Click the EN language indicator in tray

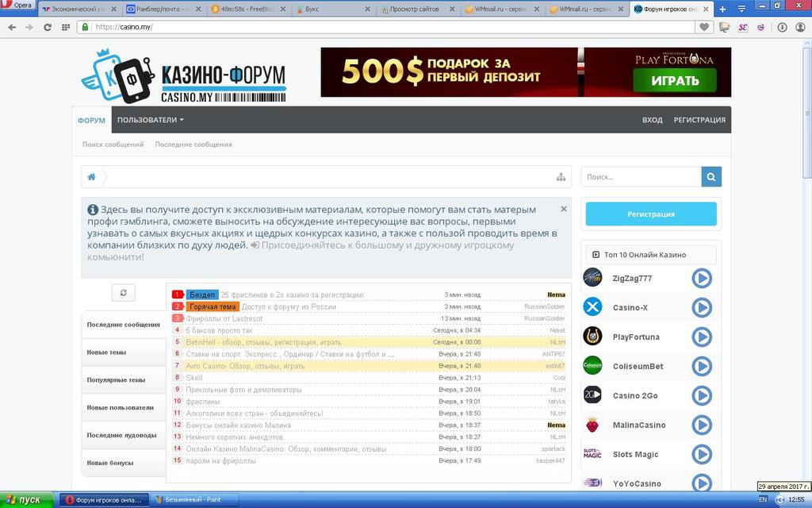click(763, 500)
